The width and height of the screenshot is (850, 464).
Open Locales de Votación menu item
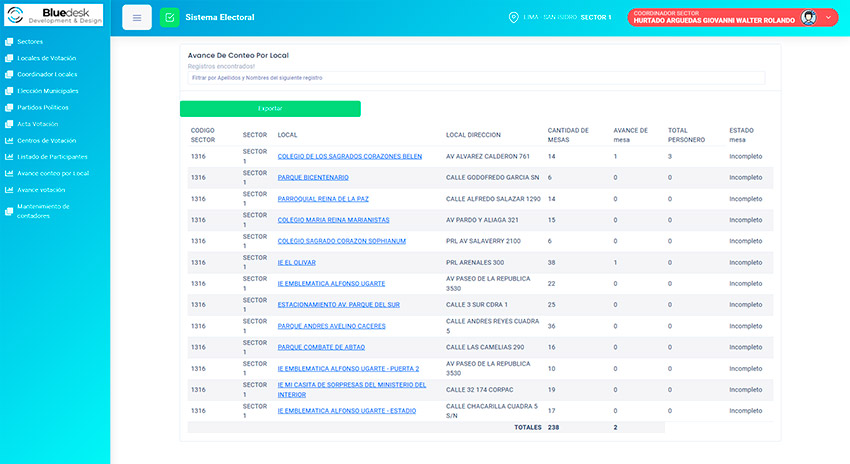click(46, 58)
